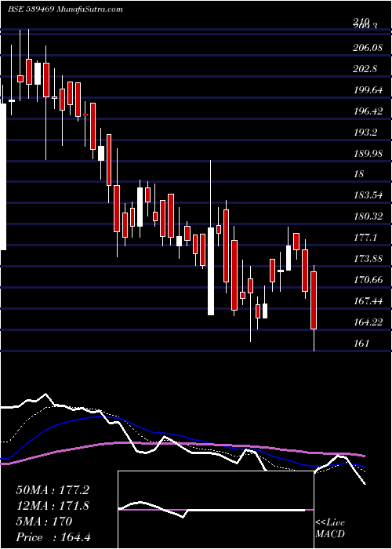Click the MACD line inside the inset box

[x=212, y=510]
